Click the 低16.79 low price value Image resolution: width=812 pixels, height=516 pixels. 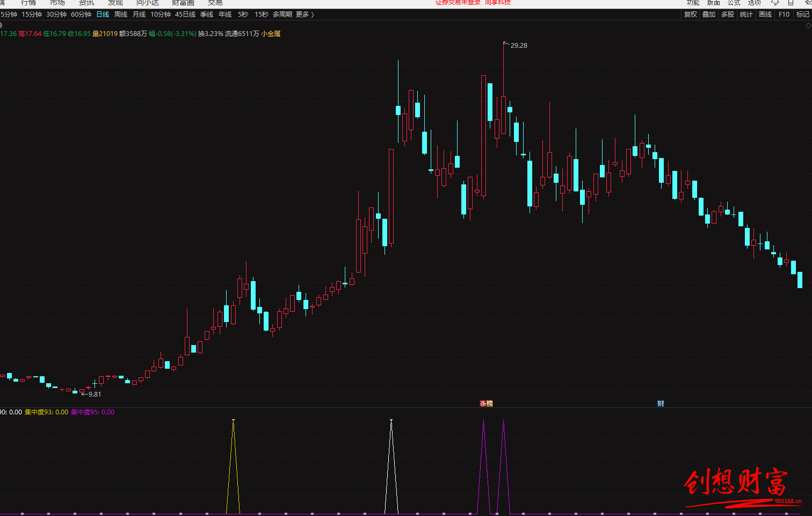tap(54, 34)
